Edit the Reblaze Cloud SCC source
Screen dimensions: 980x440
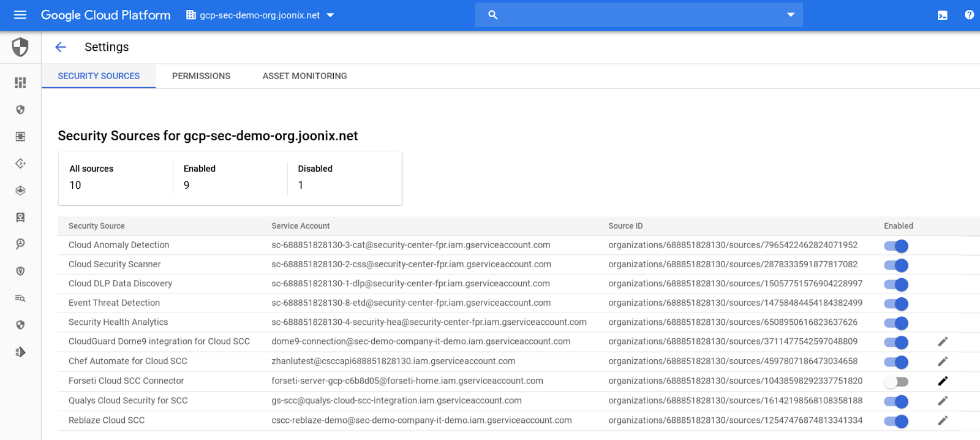tap(943, 420)
